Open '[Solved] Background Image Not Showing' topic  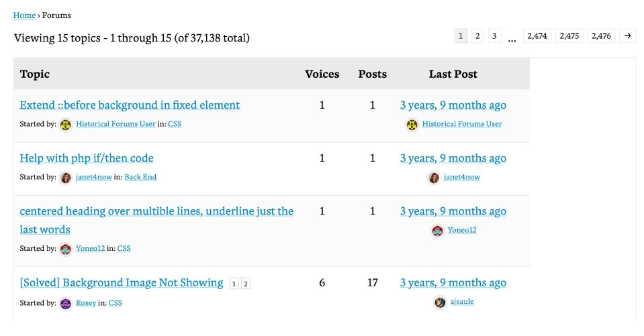(122, 283)
